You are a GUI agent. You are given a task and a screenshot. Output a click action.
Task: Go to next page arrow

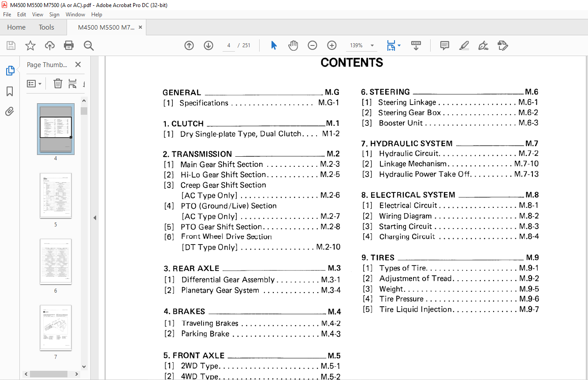click(208, 45)
